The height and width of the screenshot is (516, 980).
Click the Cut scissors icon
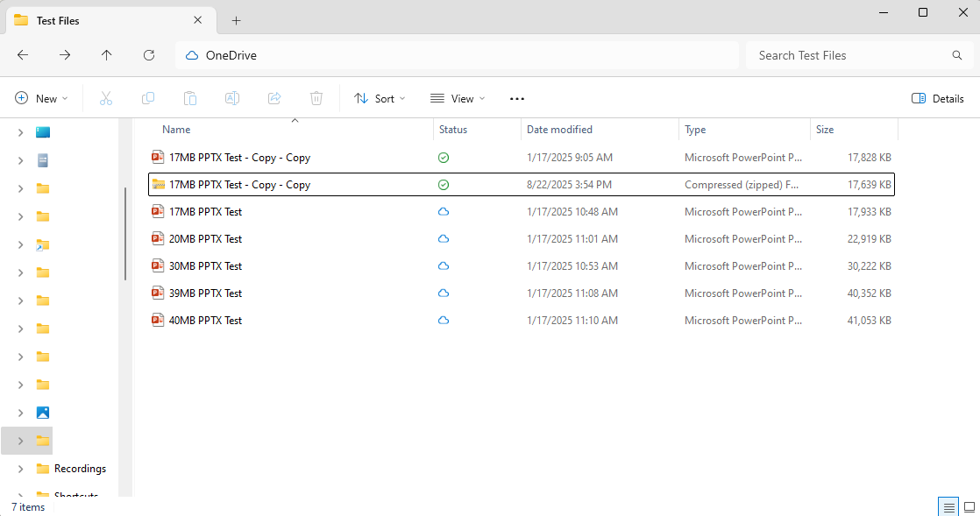point(105,98)
